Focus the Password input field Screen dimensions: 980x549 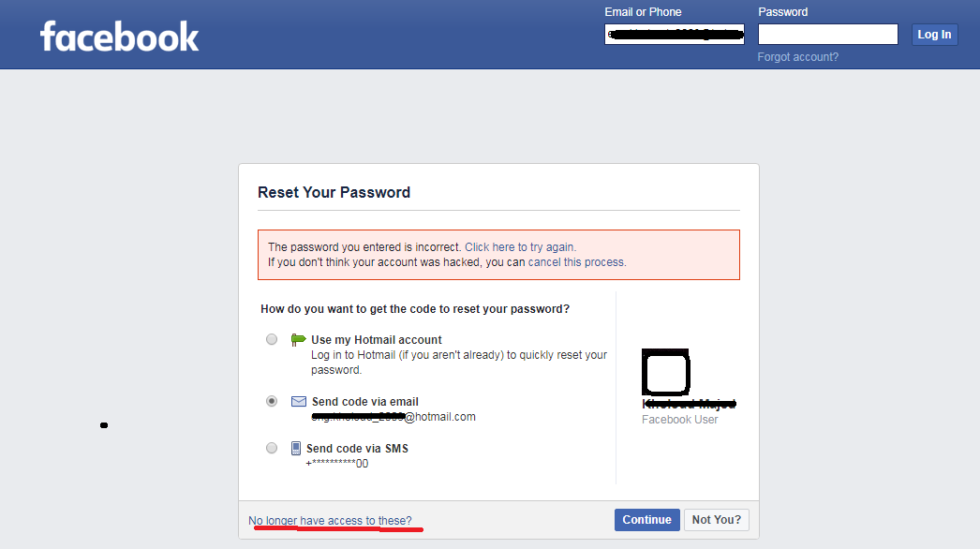828,35
